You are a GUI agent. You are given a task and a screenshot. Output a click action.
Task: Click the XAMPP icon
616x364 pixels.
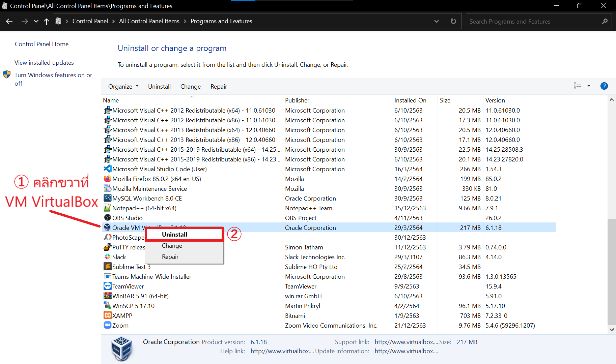point(107,315)
